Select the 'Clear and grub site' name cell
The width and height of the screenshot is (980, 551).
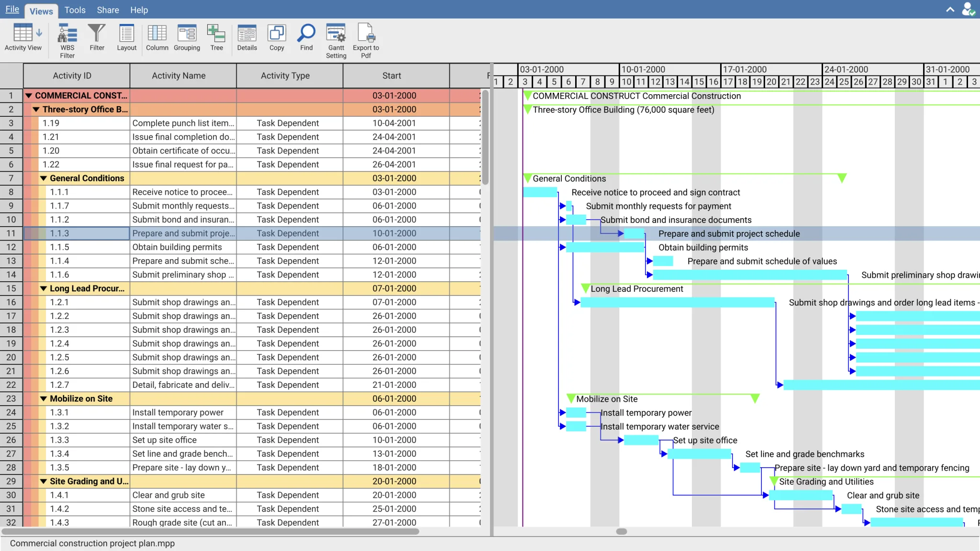[x=183, y=495]
